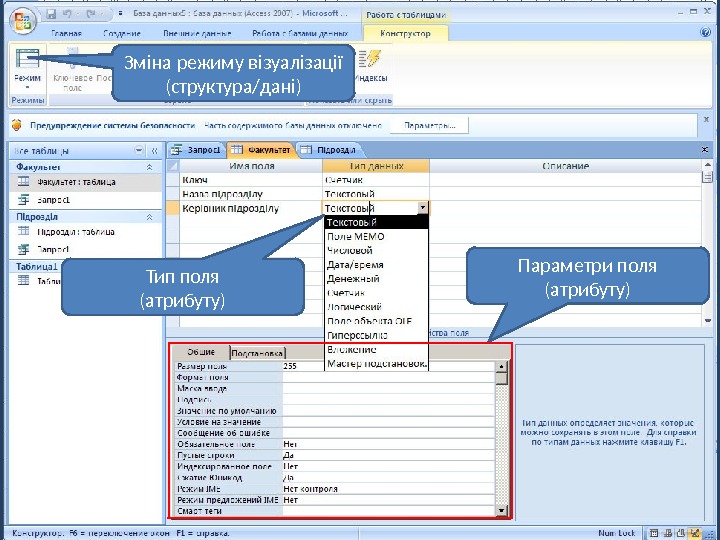Choose Денежный in data type list
720x540 pixels.
(x=377, y=279)
